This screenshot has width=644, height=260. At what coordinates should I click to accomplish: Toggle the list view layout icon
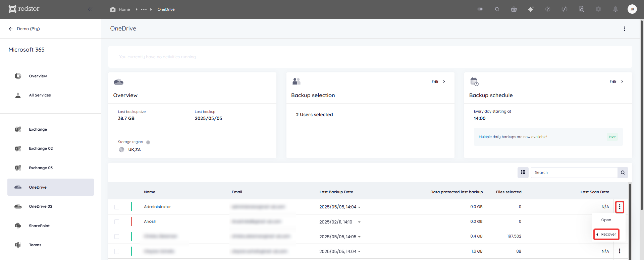(x=523, y=172)
